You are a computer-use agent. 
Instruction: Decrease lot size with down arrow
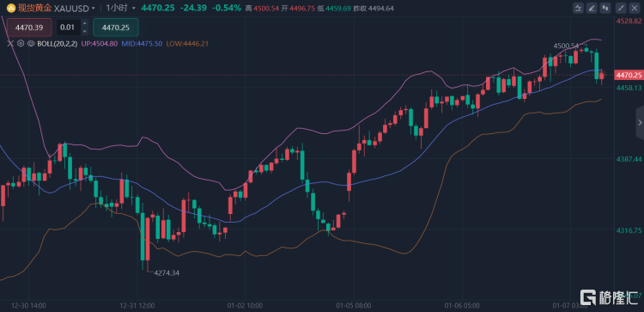click(85, 31)
